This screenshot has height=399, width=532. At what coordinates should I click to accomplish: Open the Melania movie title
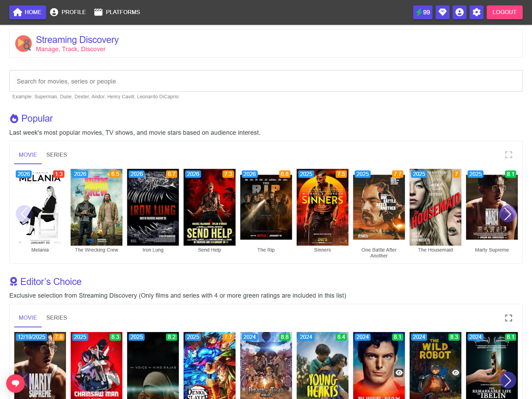[x=40, y=250]
